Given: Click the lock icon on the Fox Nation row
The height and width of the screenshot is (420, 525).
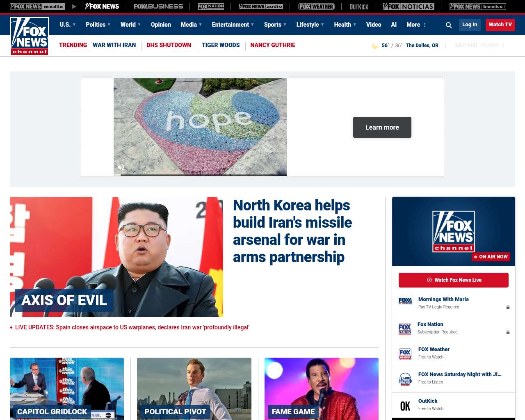Looking at the screenshot, I should [508, 332].
